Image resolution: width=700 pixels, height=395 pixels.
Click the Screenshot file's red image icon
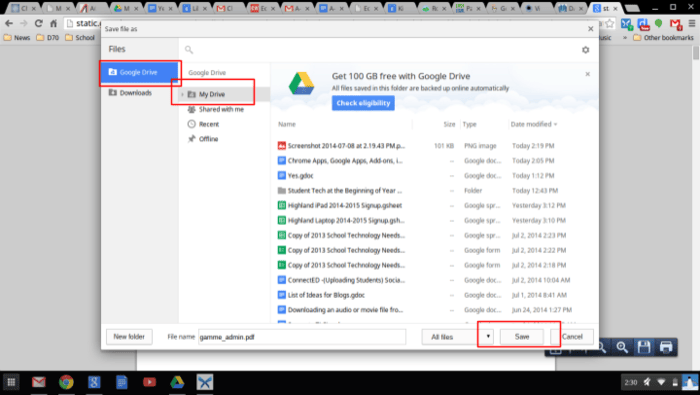[x=282, y=146]
